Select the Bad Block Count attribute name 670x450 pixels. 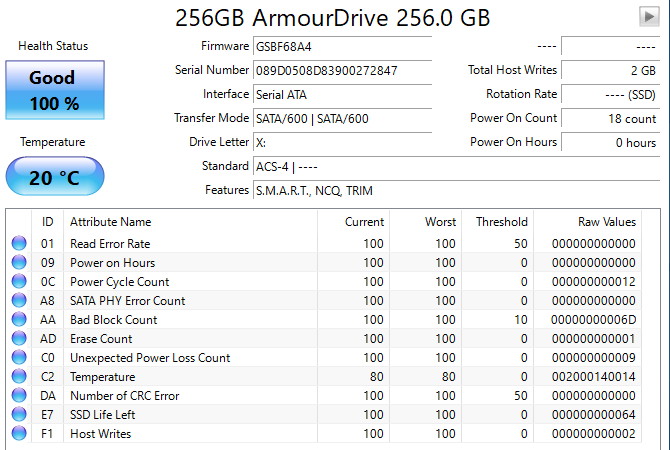coord(114,320)
